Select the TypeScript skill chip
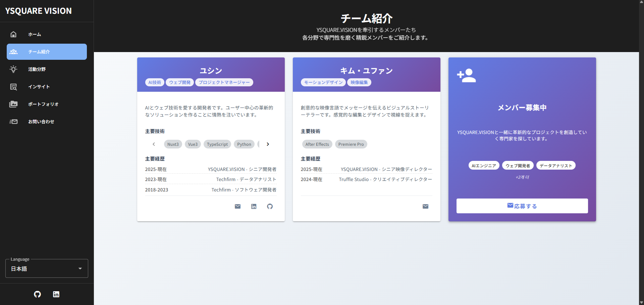The height and width of the screenshot is (305, 644). tap(217, 144)
